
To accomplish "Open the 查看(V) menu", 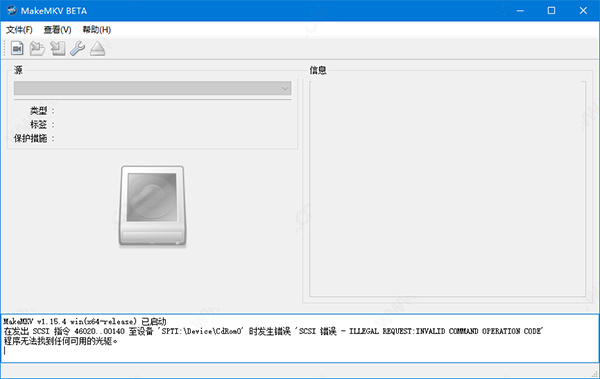I will (x=57, y=30).
